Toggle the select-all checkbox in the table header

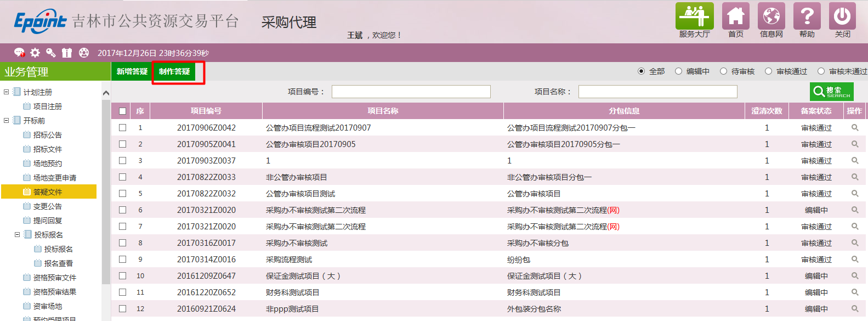point(122,111)
